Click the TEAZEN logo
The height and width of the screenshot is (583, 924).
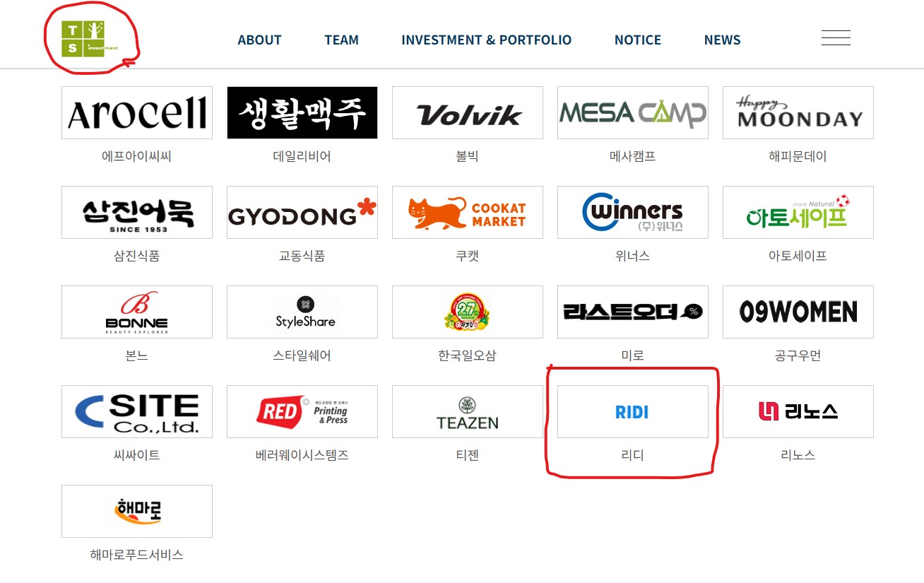point(468,412)
